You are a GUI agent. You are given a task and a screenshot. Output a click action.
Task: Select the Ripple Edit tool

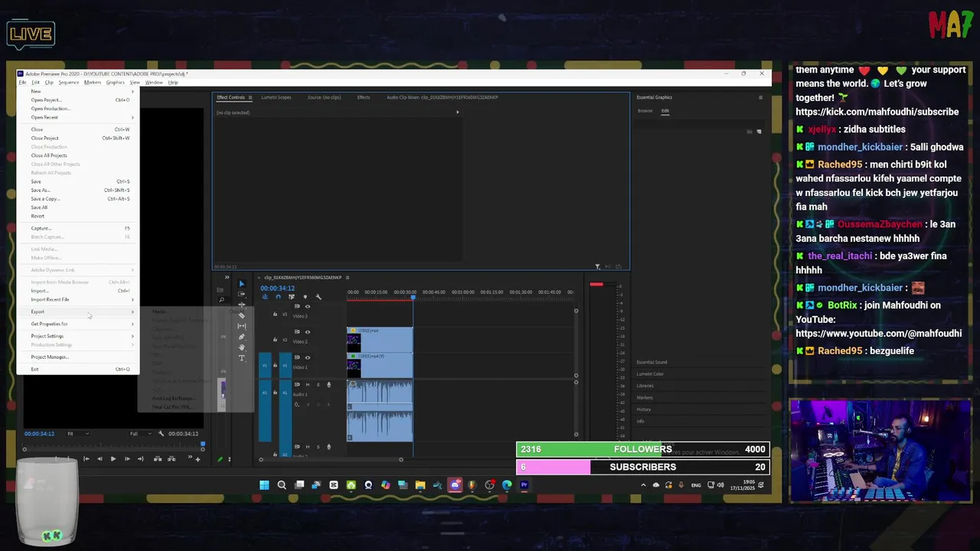click(x=242, y=305)
